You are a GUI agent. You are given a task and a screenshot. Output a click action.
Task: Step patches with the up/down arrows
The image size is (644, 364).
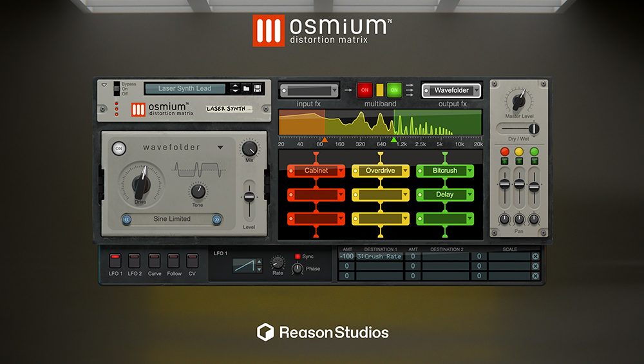[x=234, y=88]
